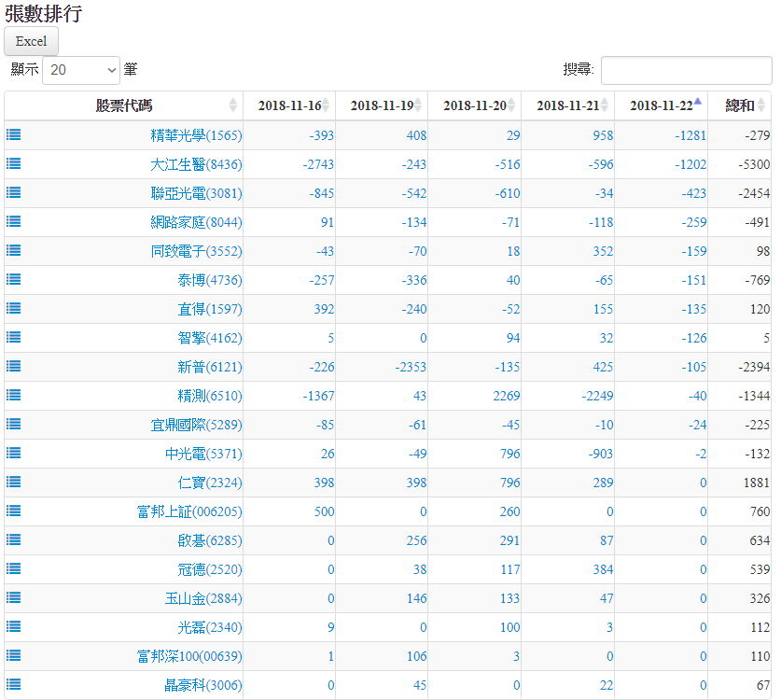Open the 精測(6510) stock link
Image resolution: width=781 pixels, height=700 pixels.
[x=209, y=396]
